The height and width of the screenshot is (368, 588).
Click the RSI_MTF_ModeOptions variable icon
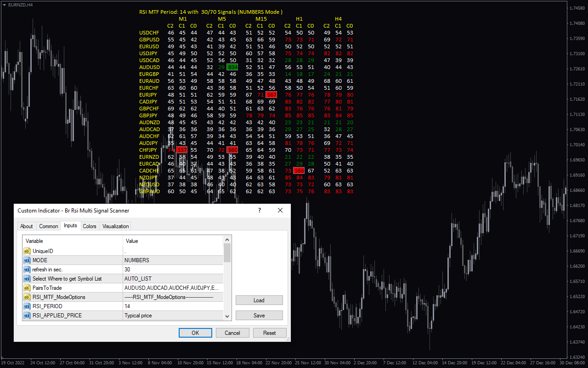pyautogui.click(x=27, y=297)
